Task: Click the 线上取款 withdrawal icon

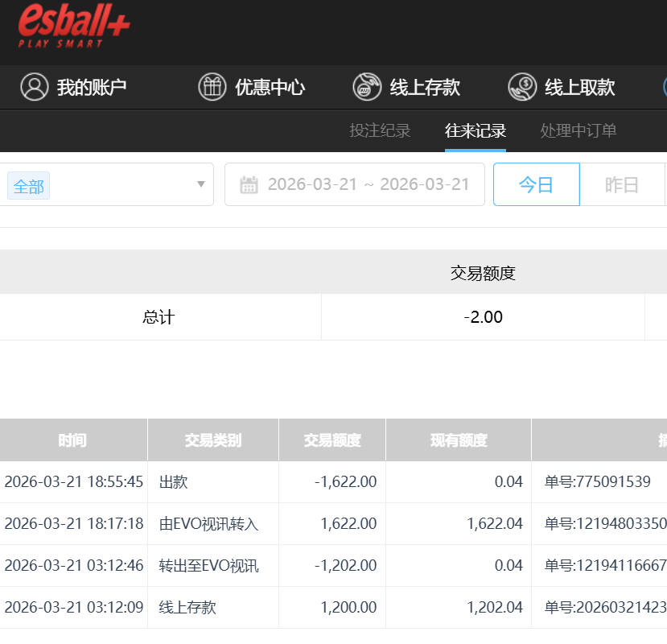Action: 522,87
